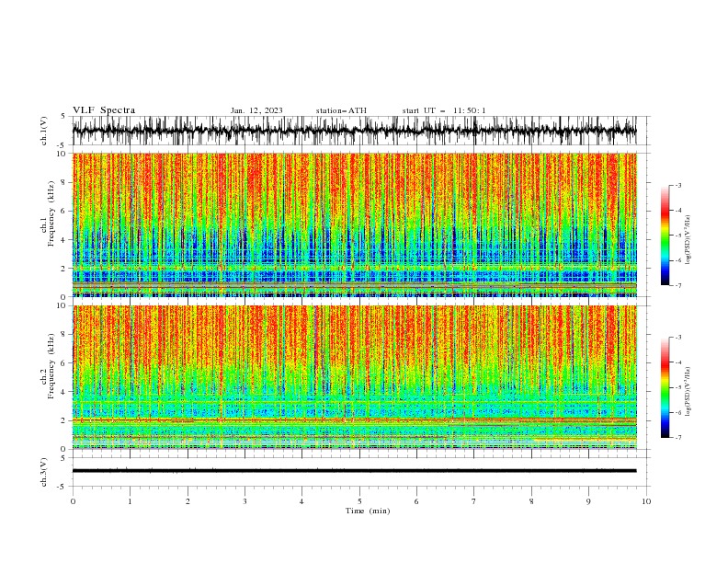Screen dimensions: 728x563
Task: Select the log(PSD) label beside ch.1 colorbar
Action: click(x=688, y=240)
